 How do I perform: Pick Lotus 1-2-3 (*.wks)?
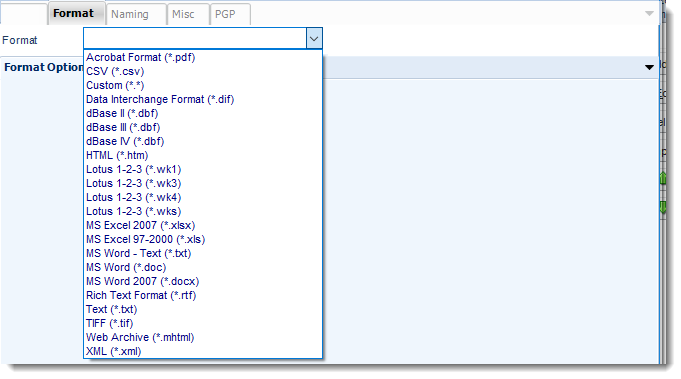pos(203,211)
